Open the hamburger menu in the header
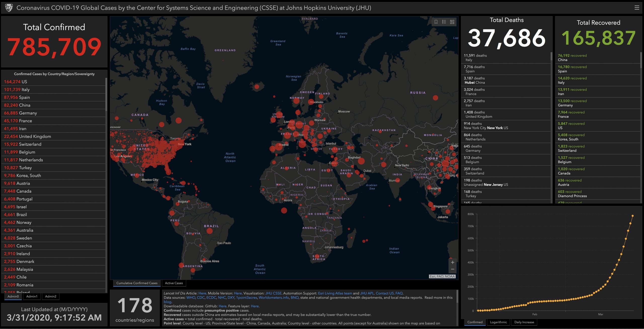Viewport: 644px width, 329px height. [637, 8]
